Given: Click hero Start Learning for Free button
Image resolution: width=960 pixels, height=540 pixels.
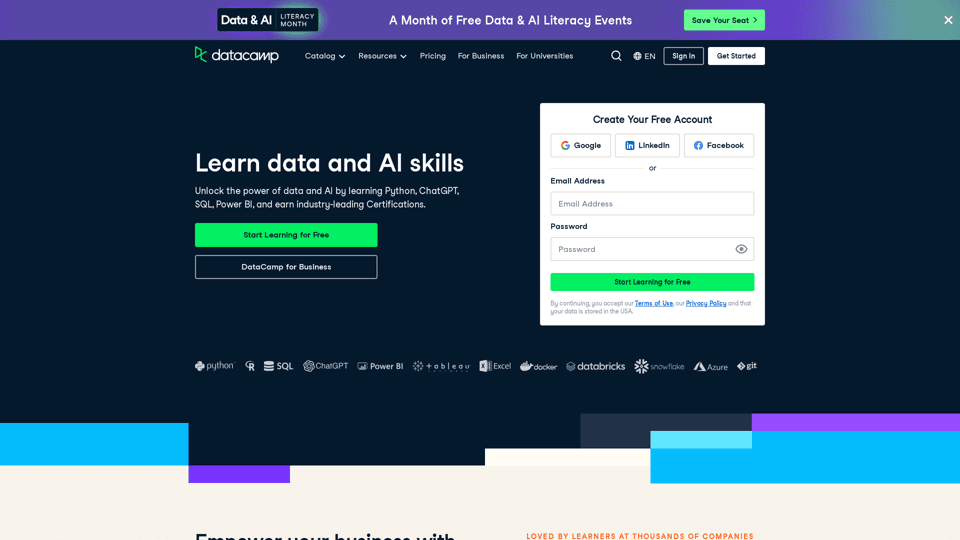Looking at the screenshot, I should [286, 235].
